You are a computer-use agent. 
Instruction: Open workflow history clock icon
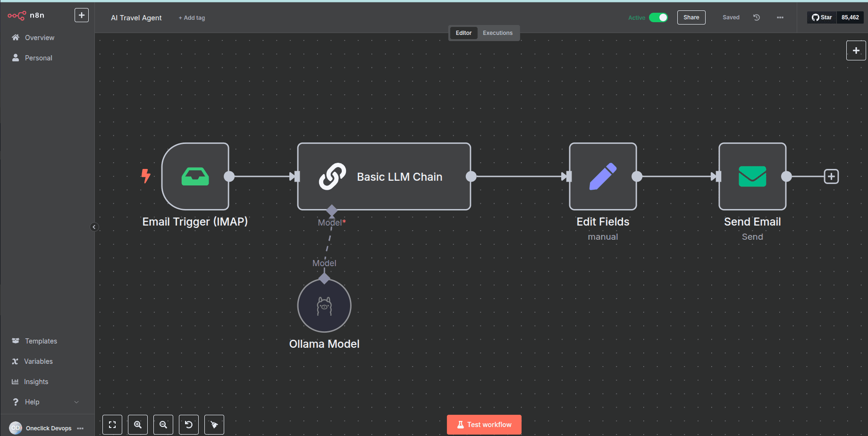(x=757, y=17)
